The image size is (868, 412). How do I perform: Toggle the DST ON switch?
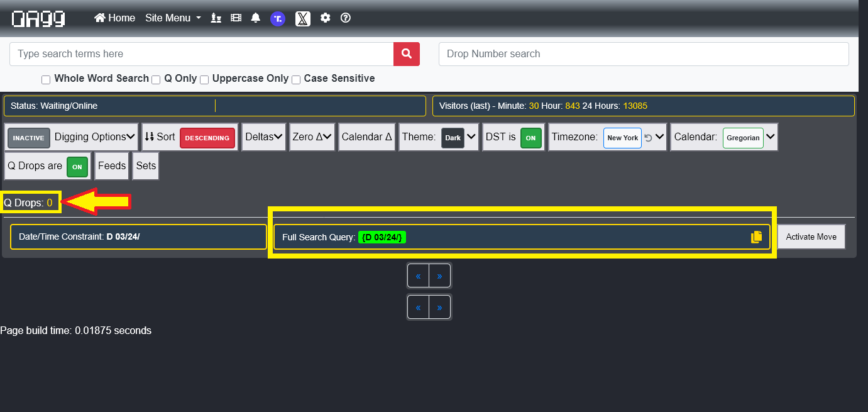point(530,138)
